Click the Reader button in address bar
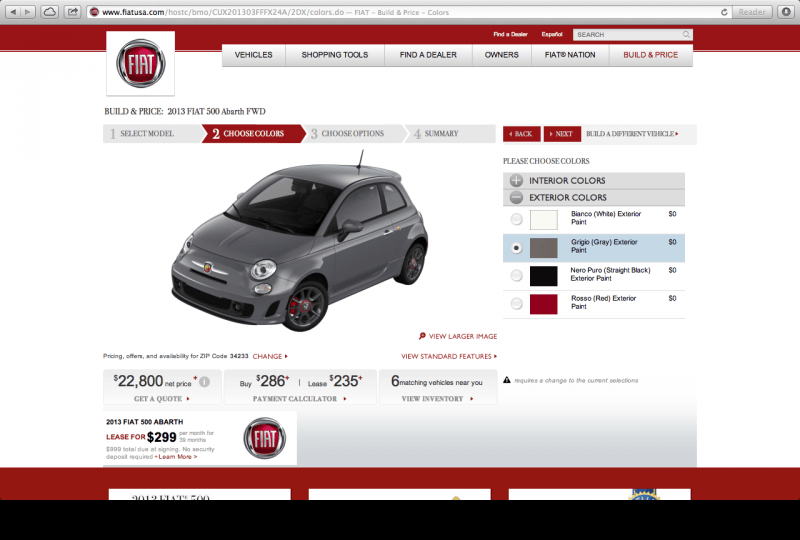 pyautogui.click(x=752, y=12)
